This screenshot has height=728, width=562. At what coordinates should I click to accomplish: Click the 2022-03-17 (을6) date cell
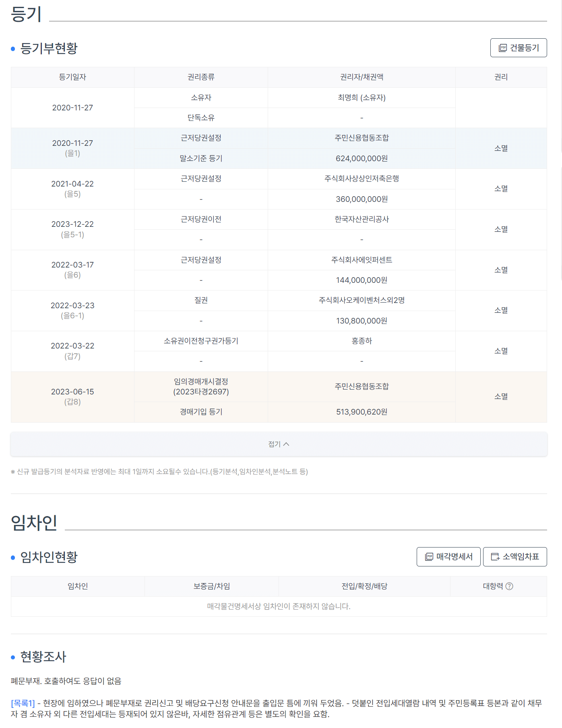tap(72, 270)
